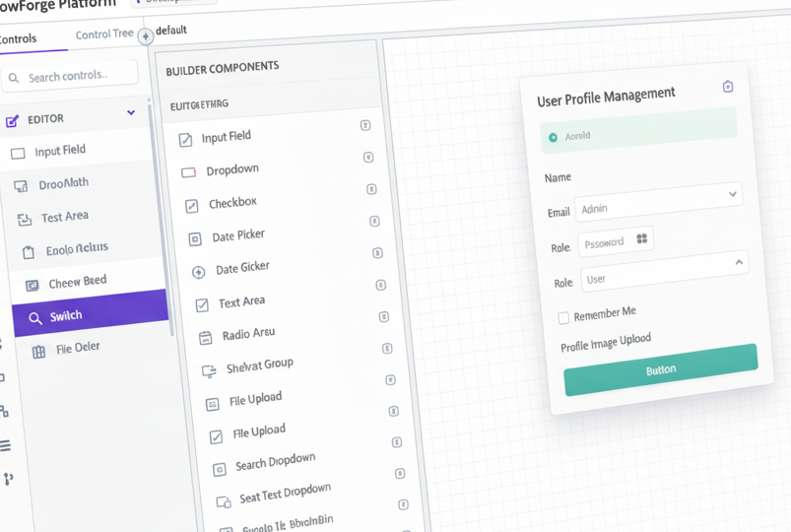Click the EDITOR pencil icon

[12, 121]
